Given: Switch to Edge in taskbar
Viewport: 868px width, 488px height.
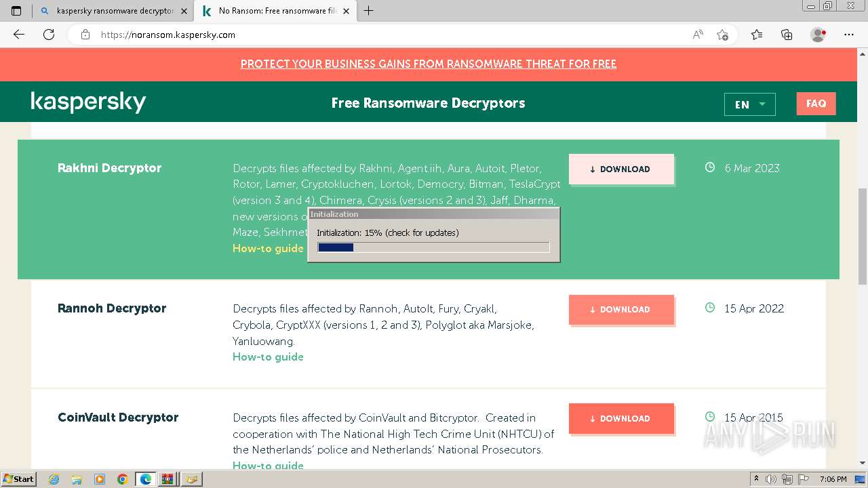Looking at the screenshot, I should click(x=145, y=479).
